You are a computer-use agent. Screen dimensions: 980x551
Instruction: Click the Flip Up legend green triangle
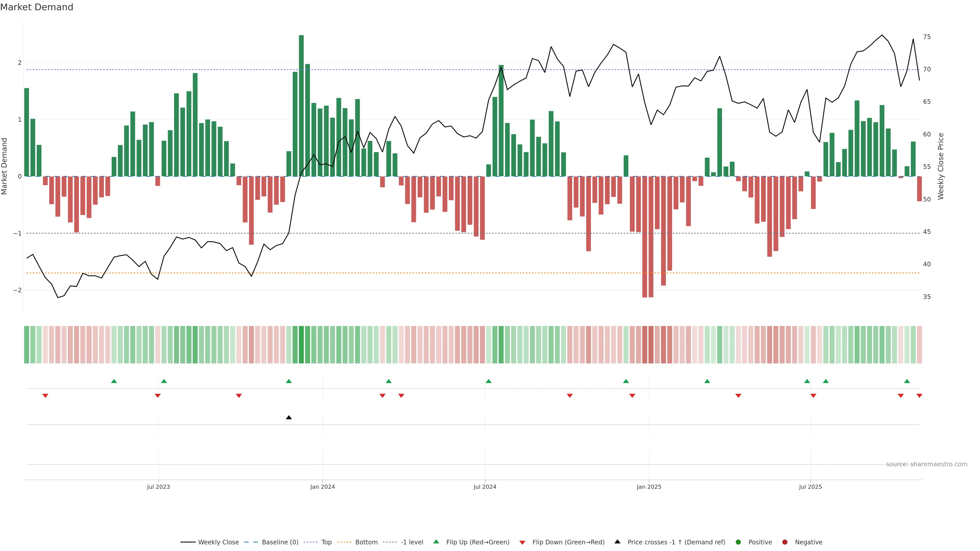[436, 542]
